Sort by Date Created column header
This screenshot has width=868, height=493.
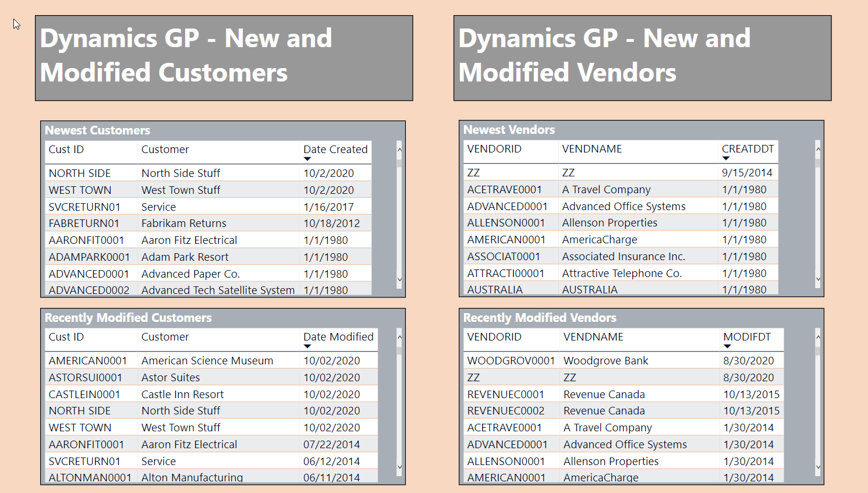[x=335, y=150]
